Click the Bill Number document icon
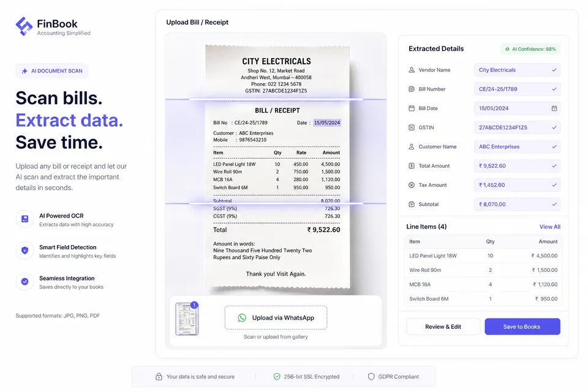This screenshot has height=392, width=588. click(412, 89)
